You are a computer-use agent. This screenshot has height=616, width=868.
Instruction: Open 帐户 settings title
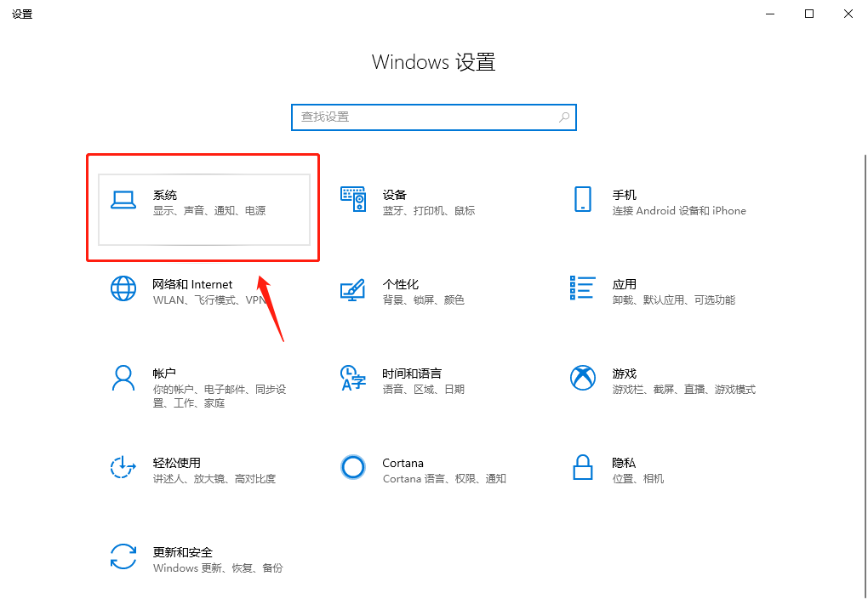(164, 374)
